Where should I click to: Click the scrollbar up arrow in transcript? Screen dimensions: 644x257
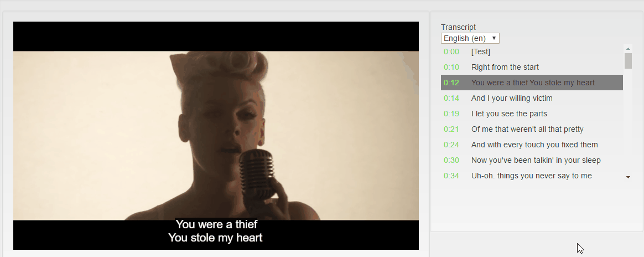pos(628,49)
